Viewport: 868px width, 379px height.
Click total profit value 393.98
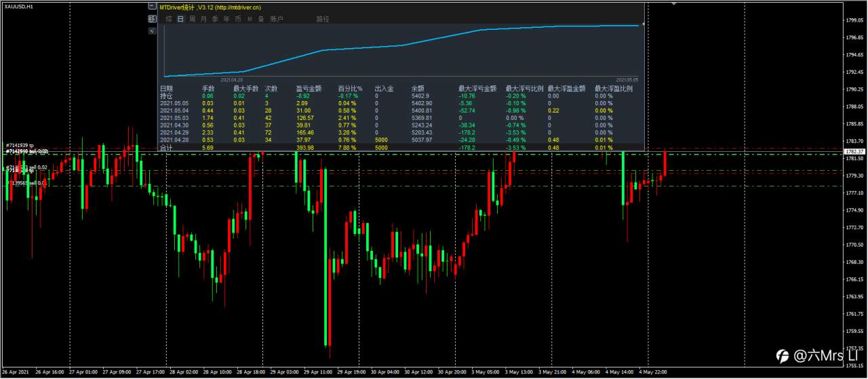coord(305,148)
